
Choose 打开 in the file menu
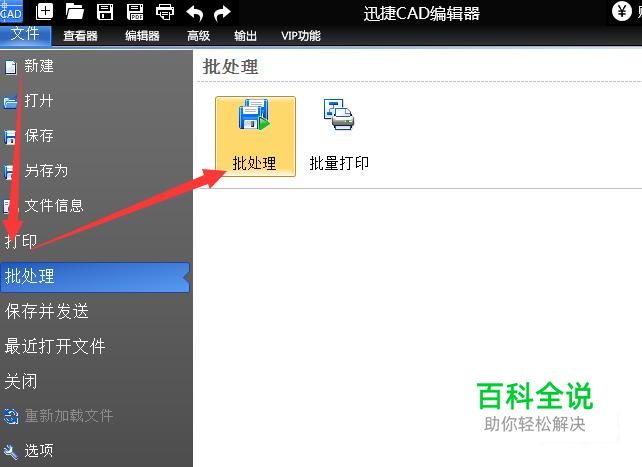pos(39,101)
